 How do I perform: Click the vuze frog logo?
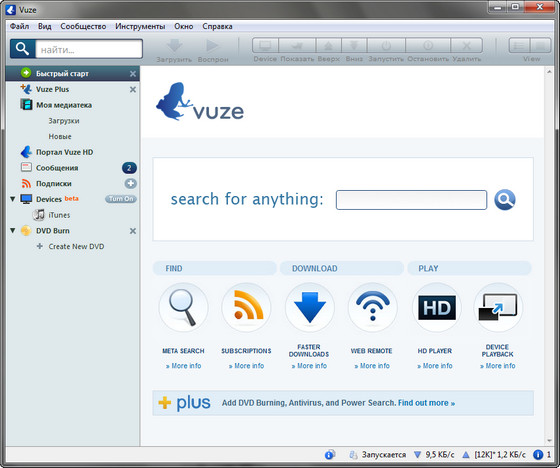pos(200,102)
